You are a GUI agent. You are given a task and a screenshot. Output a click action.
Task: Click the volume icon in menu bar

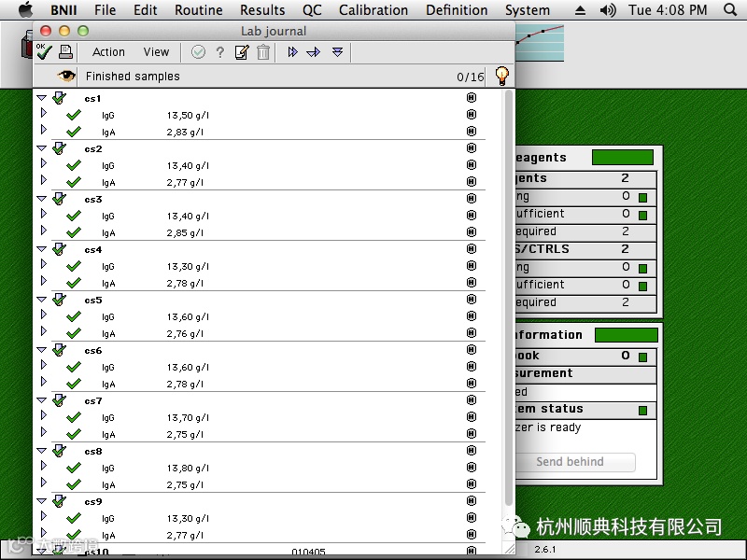point(608,10)
